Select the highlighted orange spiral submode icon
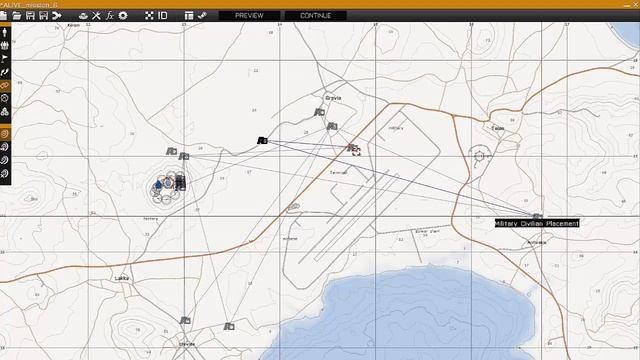Viewport: 640px width, 360px height. (x=5, y=133)
